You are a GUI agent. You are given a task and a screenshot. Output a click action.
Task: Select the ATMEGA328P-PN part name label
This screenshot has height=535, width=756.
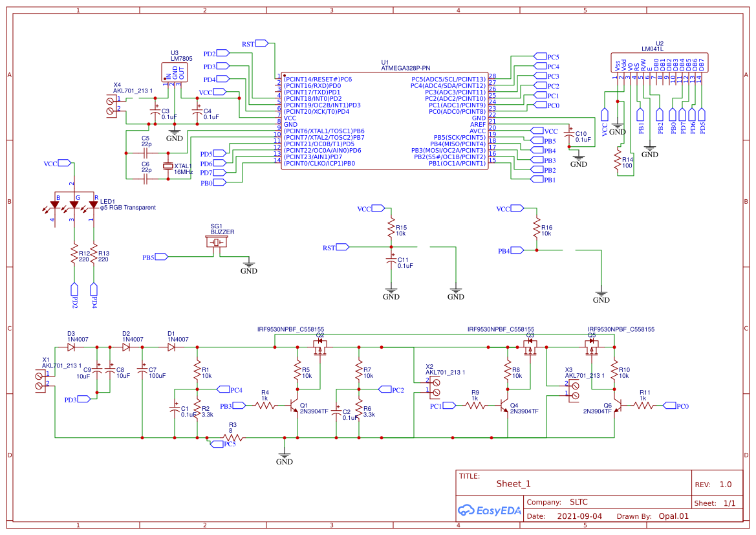[405, 69]
